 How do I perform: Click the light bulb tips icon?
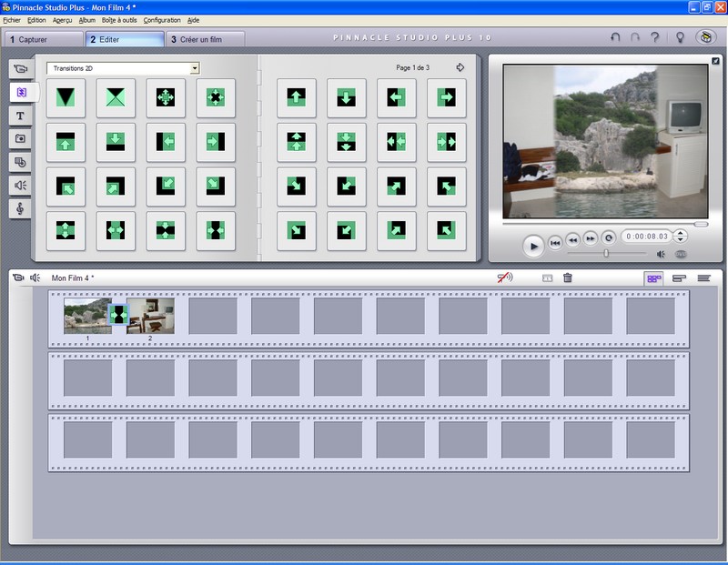pos(680,37)
